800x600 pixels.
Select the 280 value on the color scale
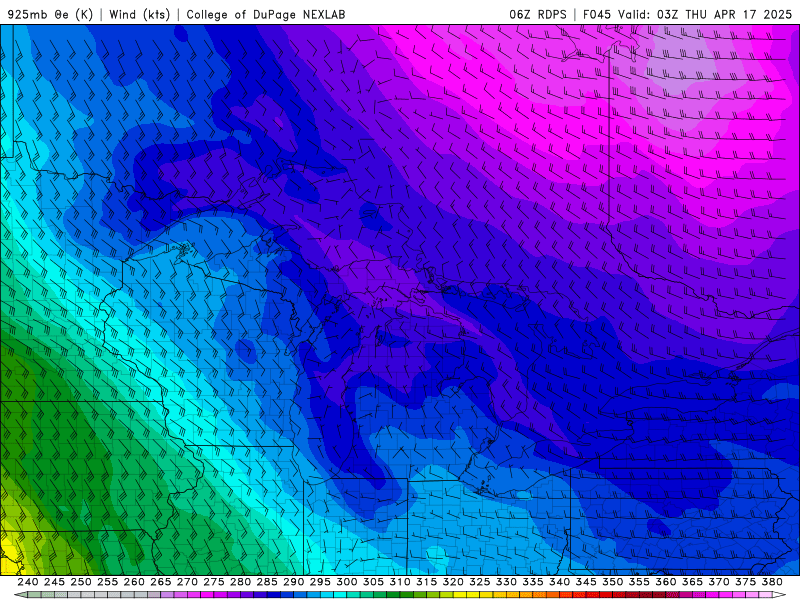coord(240,582)
